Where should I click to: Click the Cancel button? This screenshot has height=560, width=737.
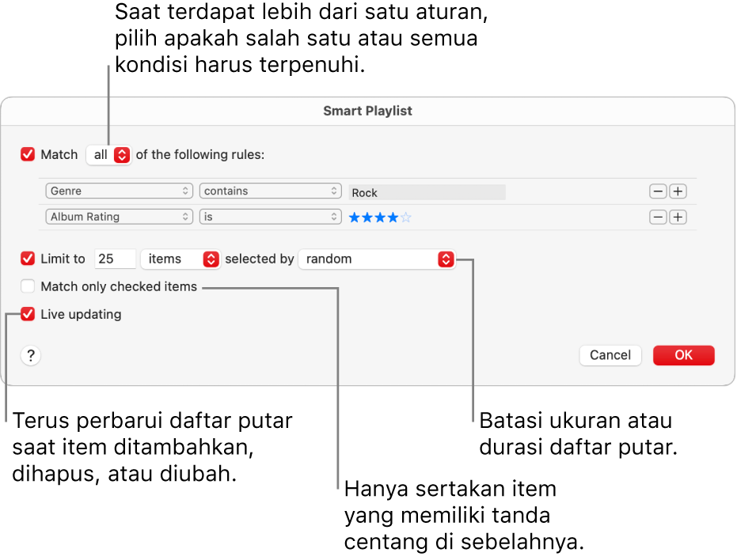pos(610,355)
